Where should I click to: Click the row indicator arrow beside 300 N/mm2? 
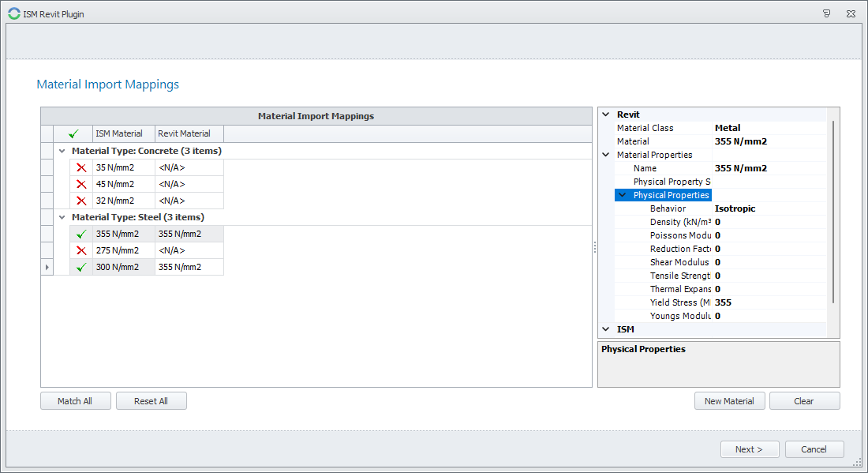[47, 267]
